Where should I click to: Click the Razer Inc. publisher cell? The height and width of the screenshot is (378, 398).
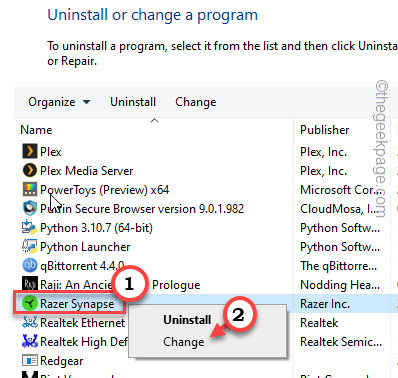click(x=325, y=304)
